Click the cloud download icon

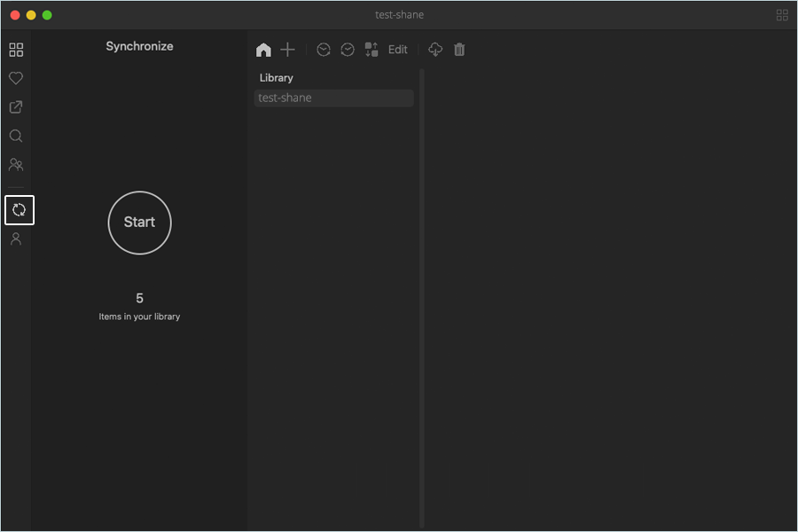tap(435, 50)
